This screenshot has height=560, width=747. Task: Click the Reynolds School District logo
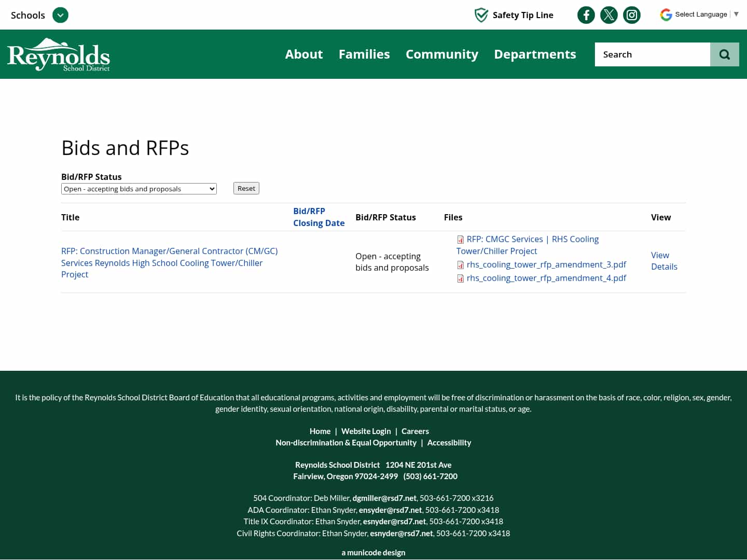pyautogui.click(x=58, y=54)
